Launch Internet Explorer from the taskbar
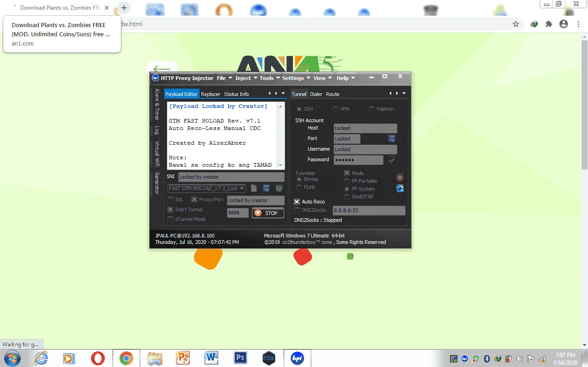 coord(41,358)
